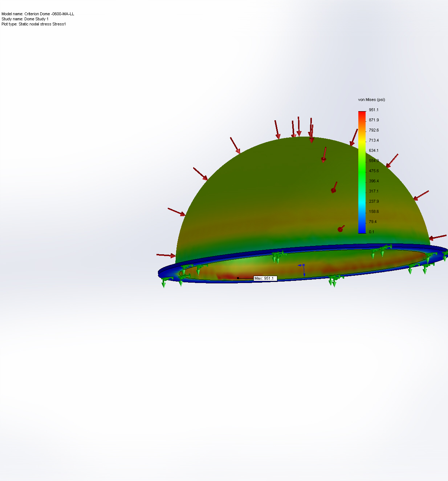448x481 pixels.
Task: Click the Model name: Criterion Dome text line
Action: click(x=38, y=14)
